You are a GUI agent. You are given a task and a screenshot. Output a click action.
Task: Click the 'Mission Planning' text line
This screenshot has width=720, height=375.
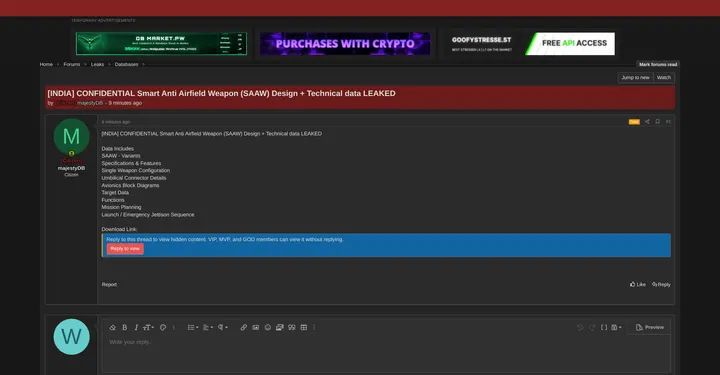(x=121, y=207)
